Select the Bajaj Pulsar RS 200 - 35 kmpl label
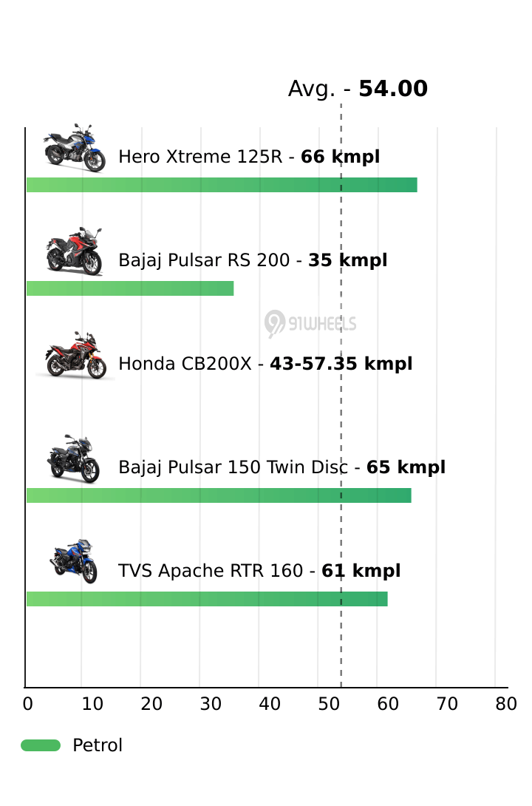The image size is (532, 806). [x=253, y=260]
